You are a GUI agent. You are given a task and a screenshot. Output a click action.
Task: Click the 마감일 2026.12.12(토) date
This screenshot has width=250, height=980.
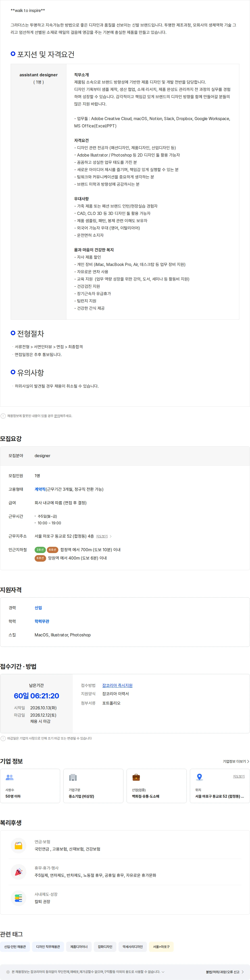(x=43, y=715)
